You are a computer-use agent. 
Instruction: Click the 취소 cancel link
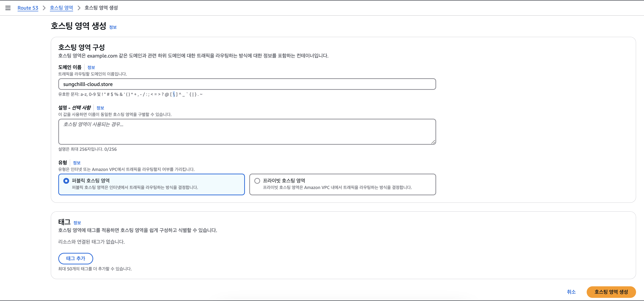click(x=571, y=292)
